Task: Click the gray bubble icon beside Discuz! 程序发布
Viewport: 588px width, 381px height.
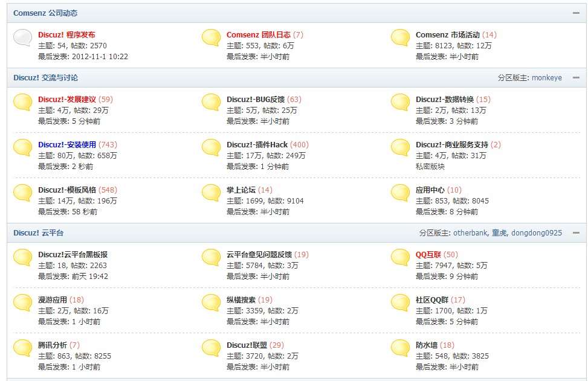Action: 22,37
